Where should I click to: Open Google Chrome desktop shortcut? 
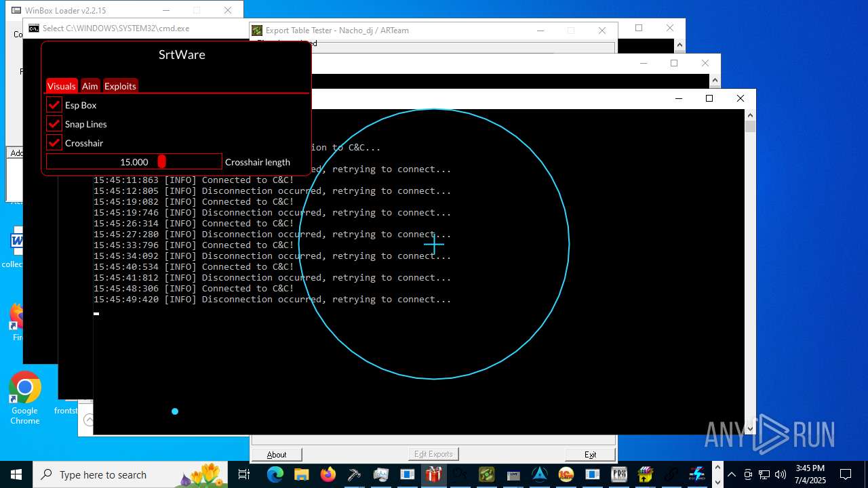point(25,399)
